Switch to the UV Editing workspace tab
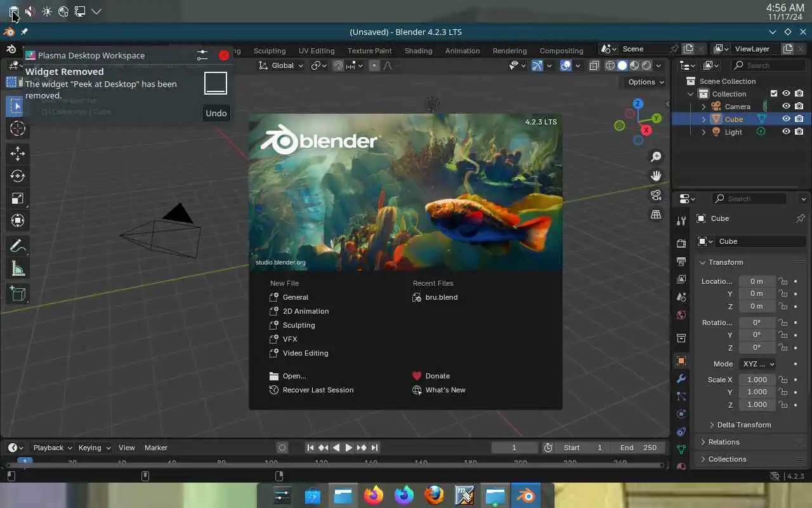Screen dimensions: 812x508 click(x=317, y=51)
